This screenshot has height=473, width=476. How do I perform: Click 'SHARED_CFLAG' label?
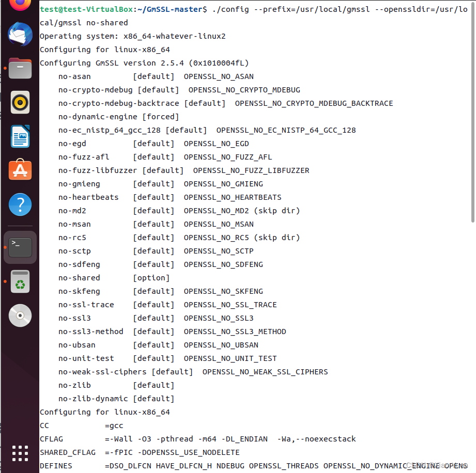(68, 452)
